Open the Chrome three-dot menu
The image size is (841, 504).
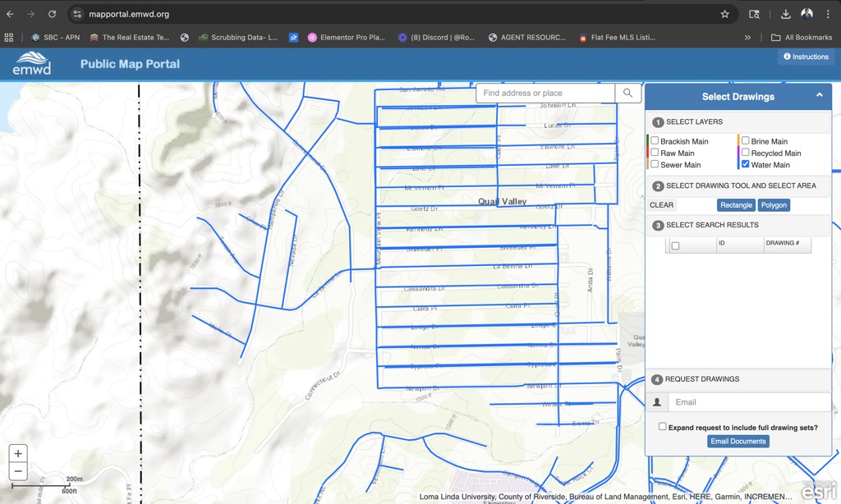tap(828, 14)
